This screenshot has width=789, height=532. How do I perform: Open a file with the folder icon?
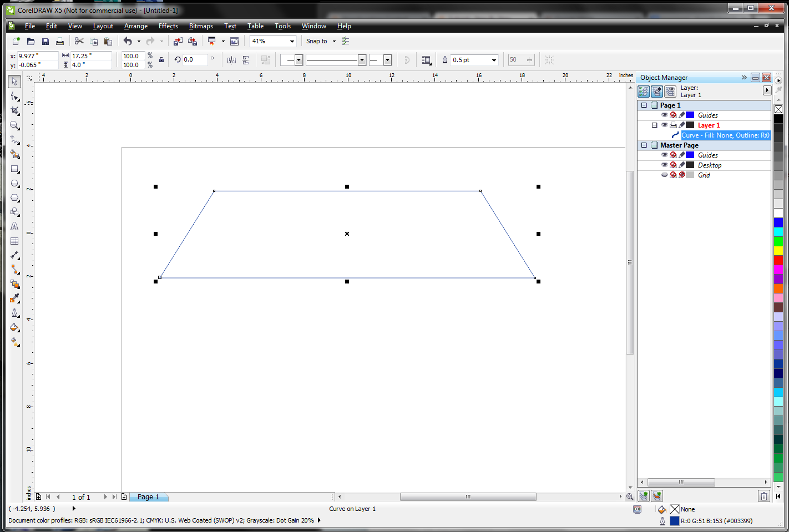coord(31,41)
